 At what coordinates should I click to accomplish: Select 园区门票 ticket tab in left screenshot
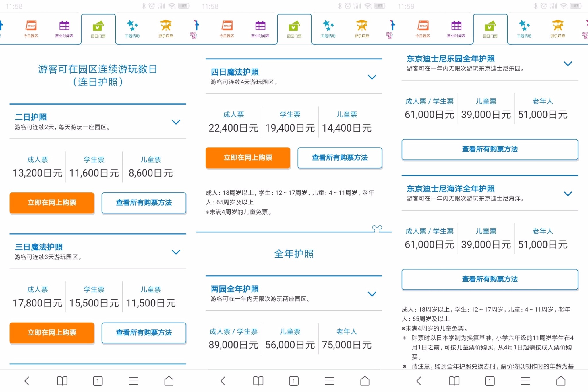point(98,29)
